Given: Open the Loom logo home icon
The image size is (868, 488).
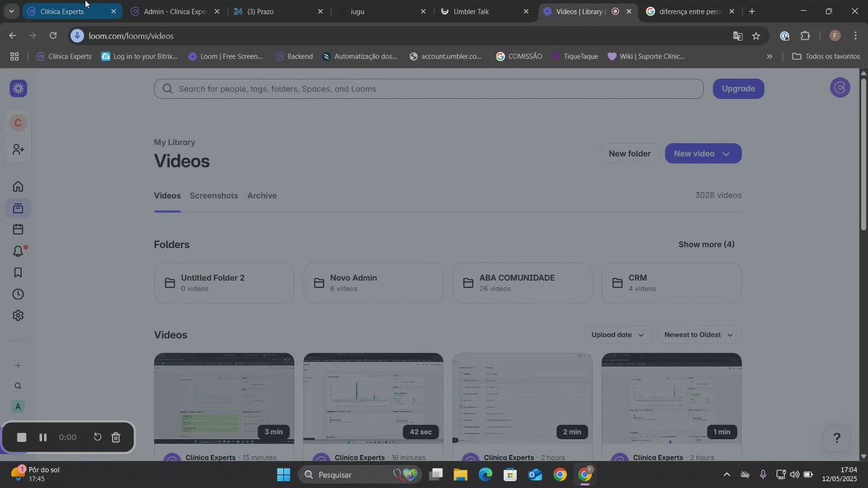Looking at the screenshot, I should 19,88.
